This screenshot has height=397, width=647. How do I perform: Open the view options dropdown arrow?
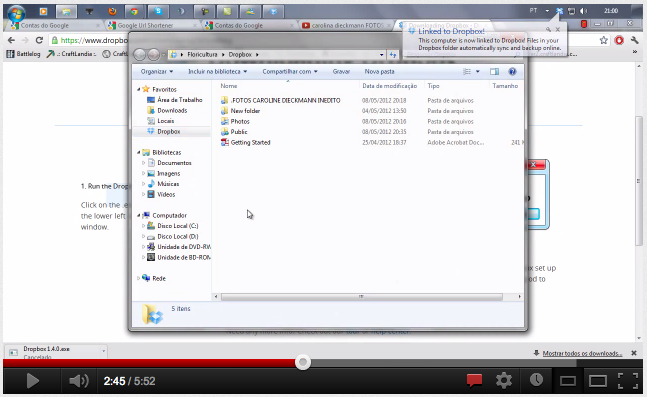[478, 71]
